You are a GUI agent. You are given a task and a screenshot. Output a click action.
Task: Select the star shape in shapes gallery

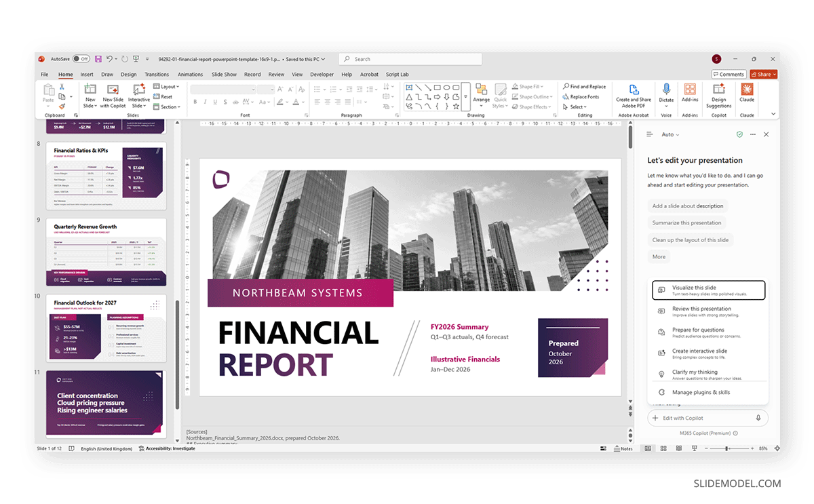456,106
